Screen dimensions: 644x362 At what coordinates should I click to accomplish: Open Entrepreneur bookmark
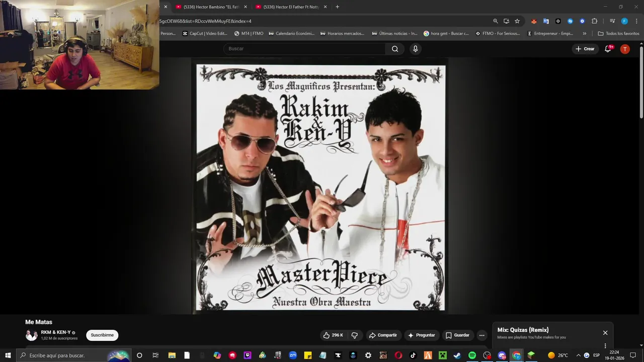click(x=550, y=34)
